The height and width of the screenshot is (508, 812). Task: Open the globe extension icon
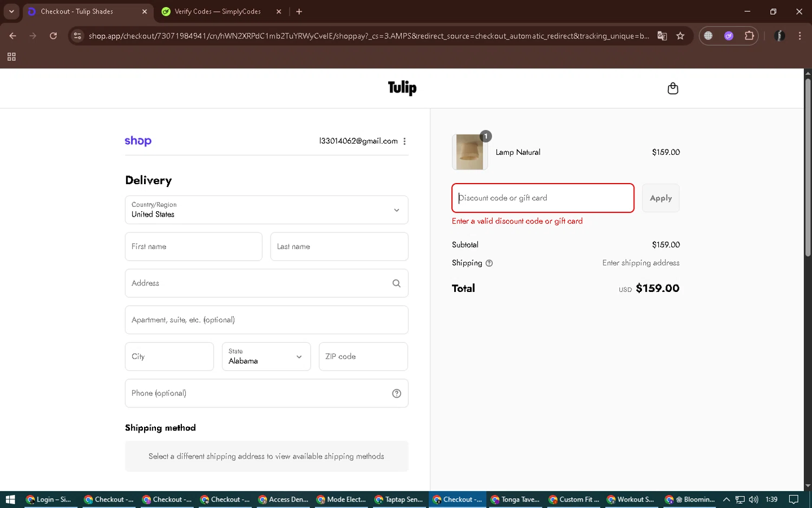(x=708, y=36)
